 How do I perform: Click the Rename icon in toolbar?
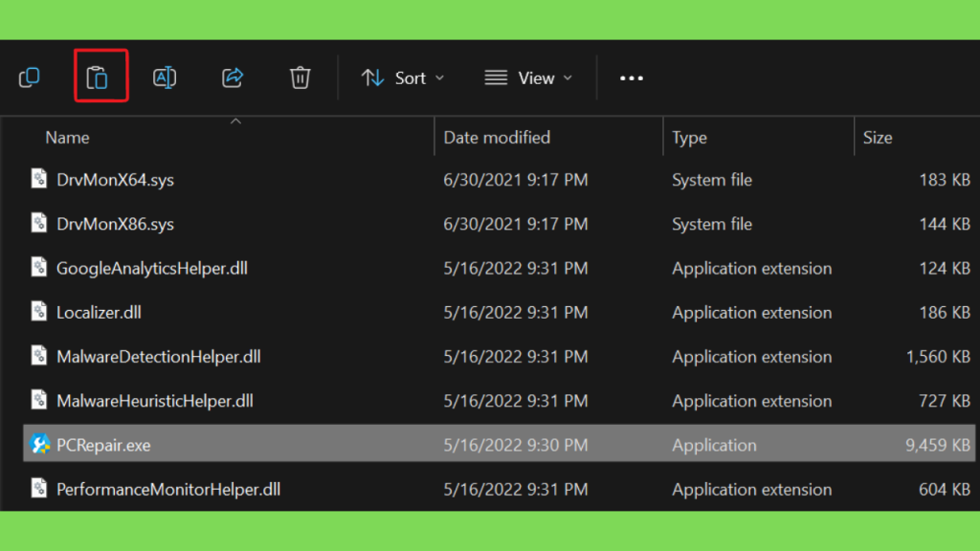click(x=165, y=77)
